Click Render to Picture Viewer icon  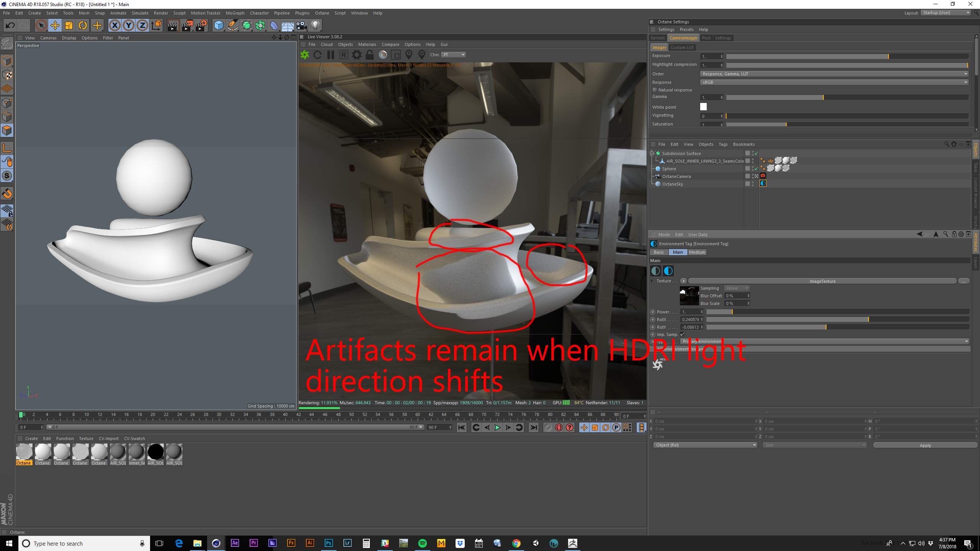(187, 26)
